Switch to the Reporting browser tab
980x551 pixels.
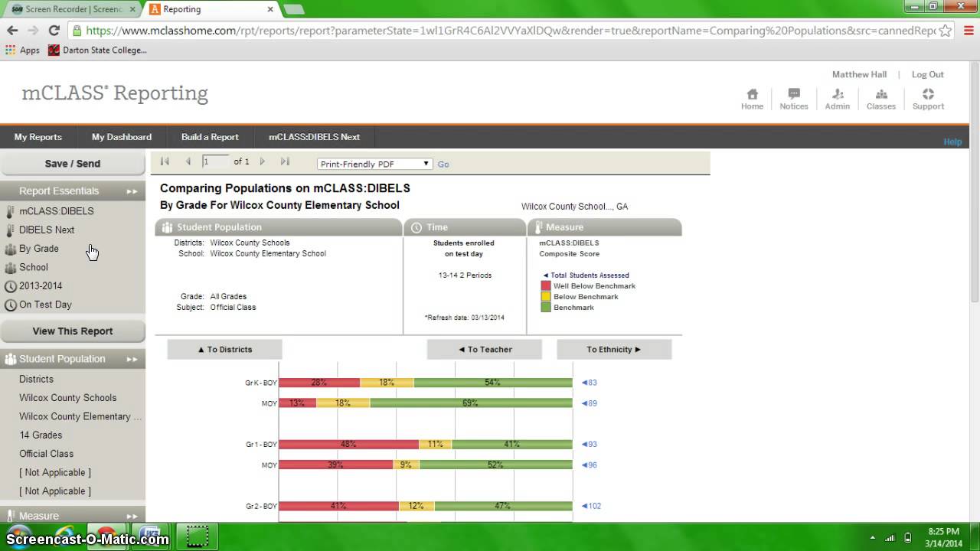211,9
